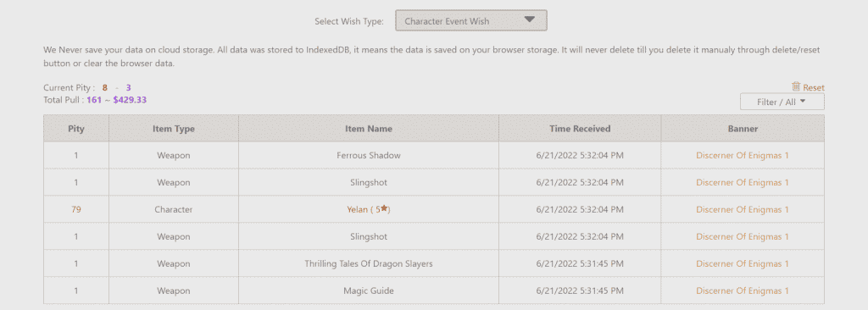Click the Reset link
This screenshot has height=310, width=868.
tap(814, 87)
